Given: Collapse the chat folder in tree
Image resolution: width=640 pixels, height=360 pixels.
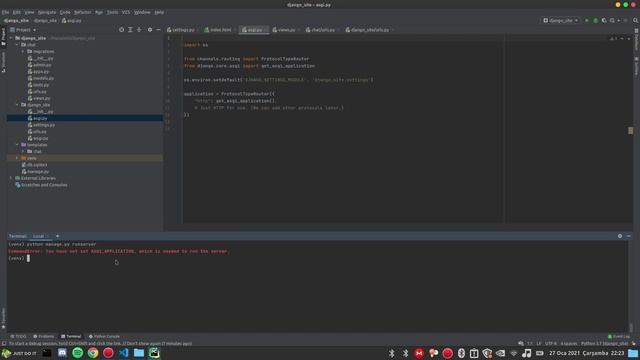Looking at the screenshot, I should [17, 44].
